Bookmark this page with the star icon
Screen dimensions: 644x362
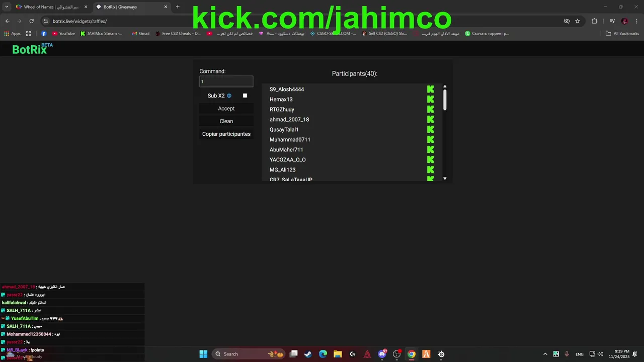coord(578,21)
